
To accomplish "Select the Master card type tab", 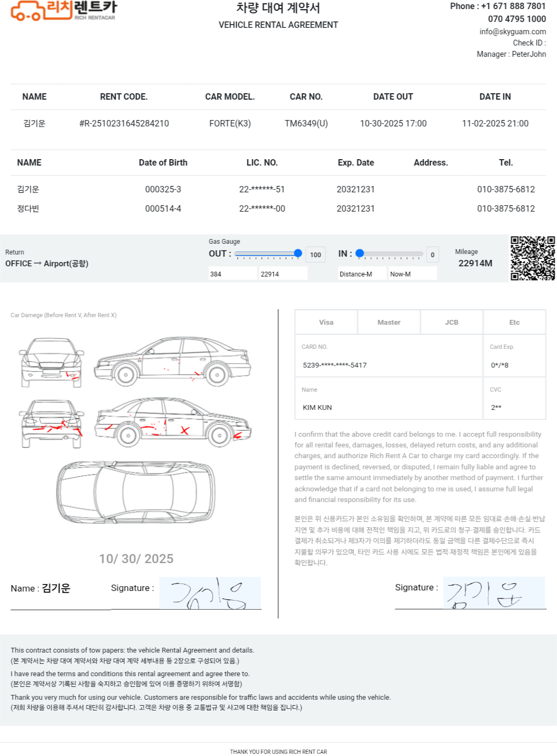I will tap(389, 323).
